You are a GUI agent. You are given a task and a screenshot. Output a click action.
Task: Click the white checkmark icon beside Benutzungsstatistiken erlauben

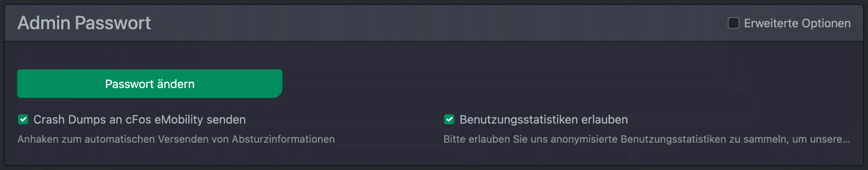point(449,120)
